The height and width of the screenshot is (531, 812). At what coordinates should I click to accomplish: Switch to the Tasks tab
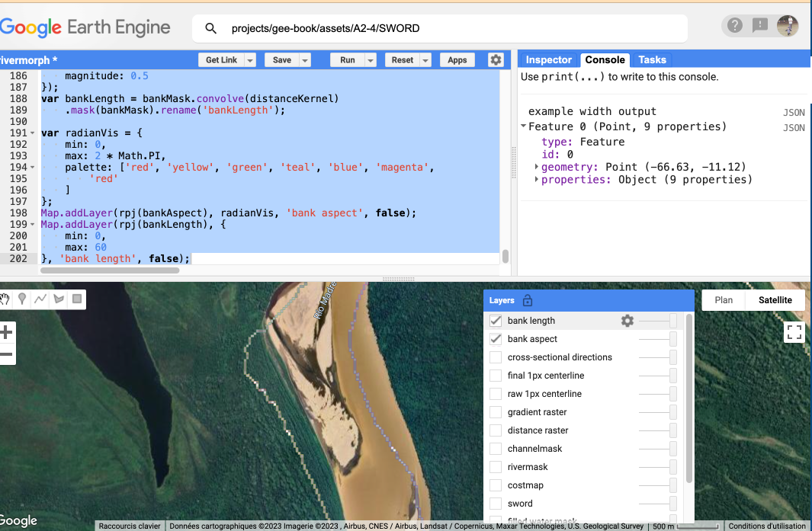click(x=652, y=60)
